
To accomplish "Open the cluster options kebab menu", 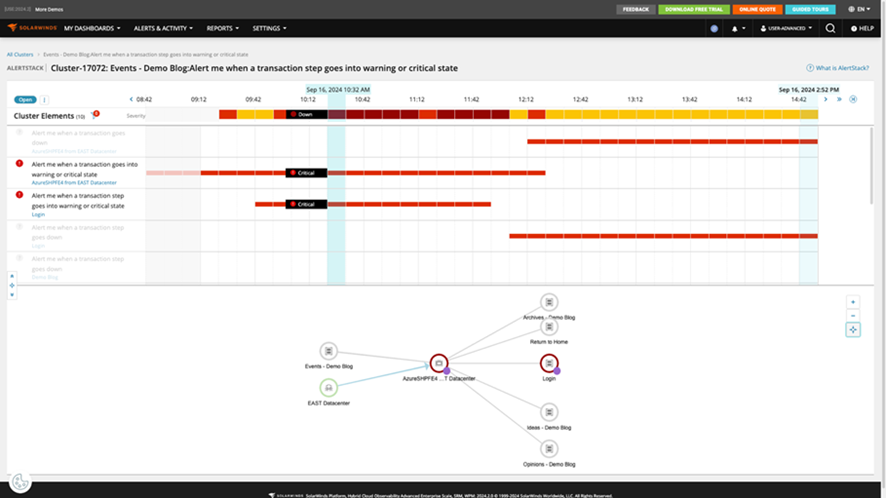I will 44,100.
